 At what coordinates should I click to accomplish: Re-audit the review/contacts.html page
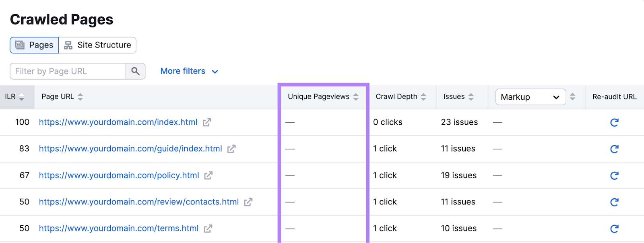614,202
